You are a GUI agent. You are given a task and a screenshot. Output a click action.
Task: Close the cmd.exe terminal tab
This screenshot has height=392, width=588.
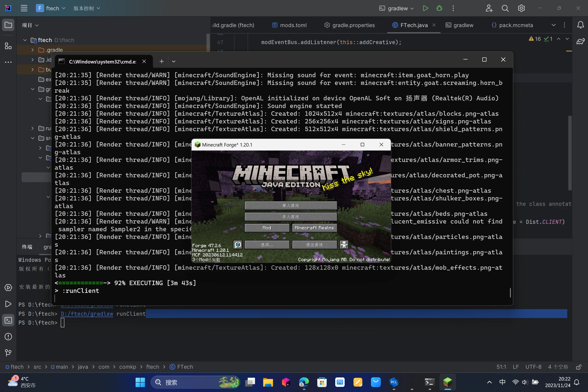pyautogui.click(x=144, y=61)
